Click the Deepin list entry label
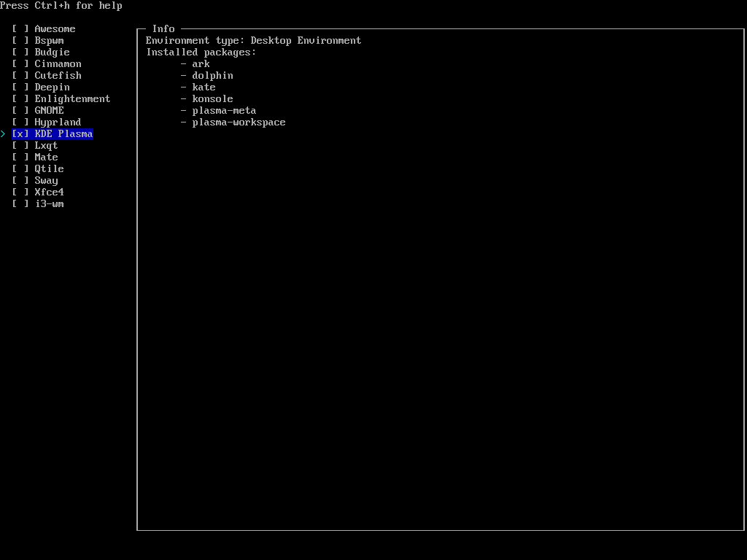 (x=52, y=87)
